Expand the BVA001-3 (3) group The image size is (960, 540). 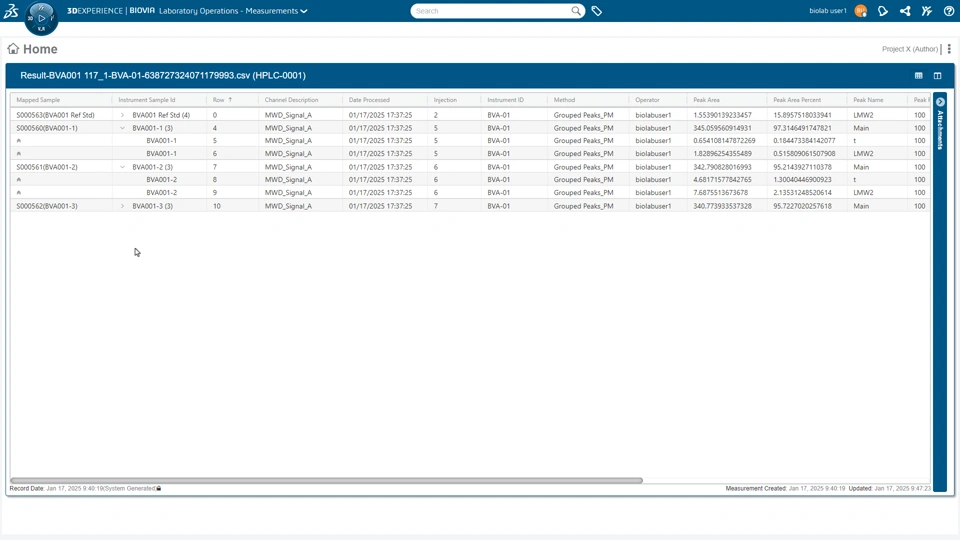tap(122, 206)
